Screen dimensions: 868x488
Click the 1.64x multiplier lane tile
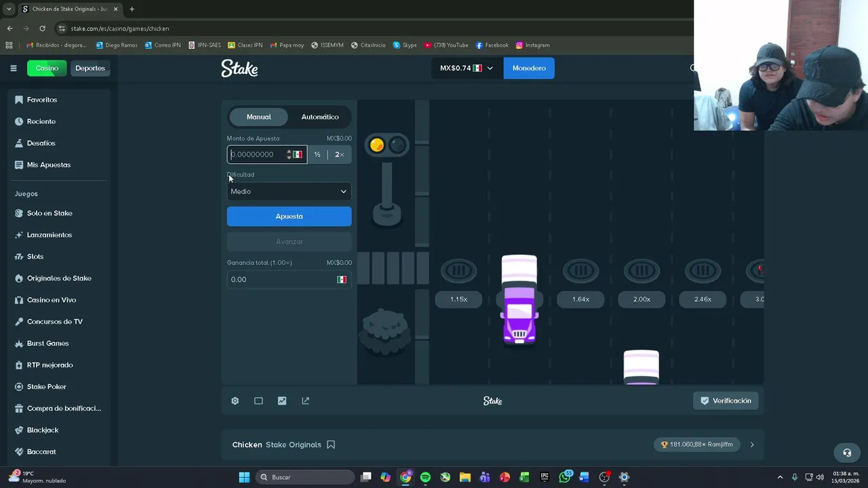580,299
